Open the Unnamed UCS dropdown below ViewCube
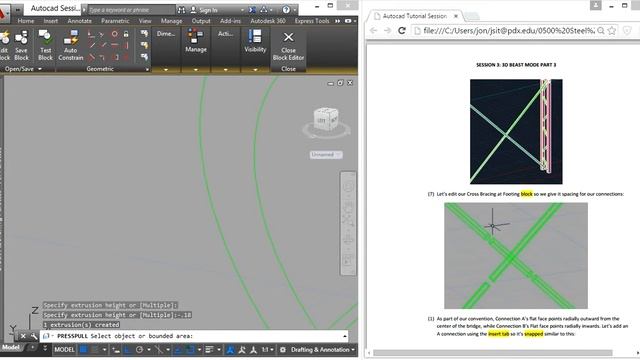The width and height of the screenshot is (640, 360). [326, 155]
